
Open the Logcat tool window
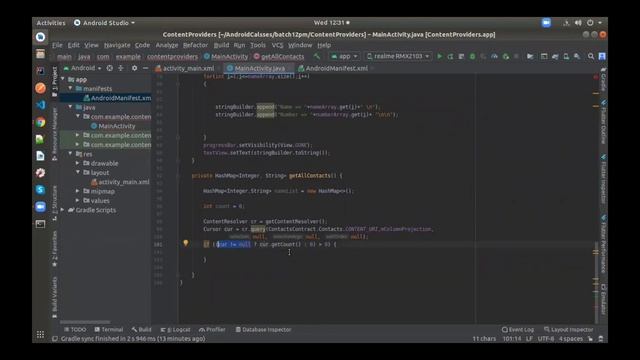click(175, 329)
